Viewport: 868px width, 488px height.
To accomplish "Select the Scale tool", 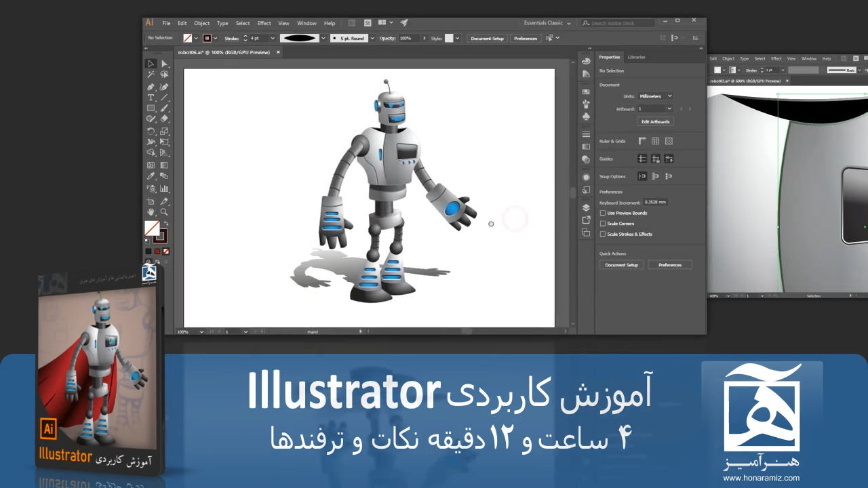I will click(164, 131).
